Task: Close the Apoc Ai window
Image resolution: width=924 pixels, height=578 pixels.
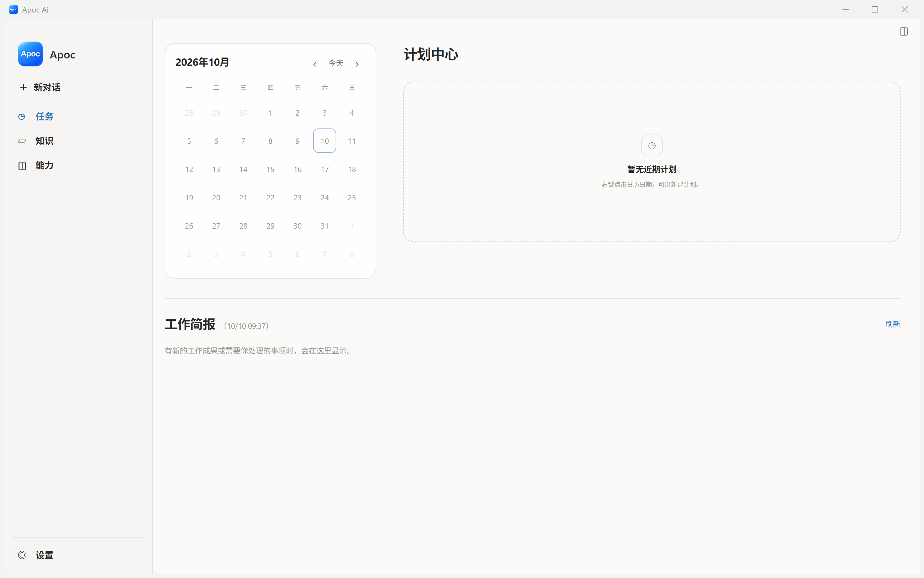Action: [x=904, y=9]
